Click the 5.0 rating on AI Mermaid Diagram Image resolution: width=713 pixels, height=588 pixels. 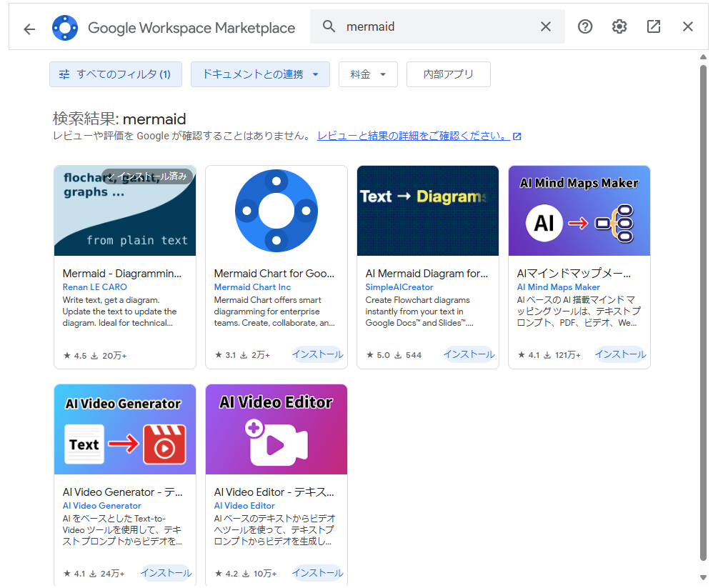(378, 354)
